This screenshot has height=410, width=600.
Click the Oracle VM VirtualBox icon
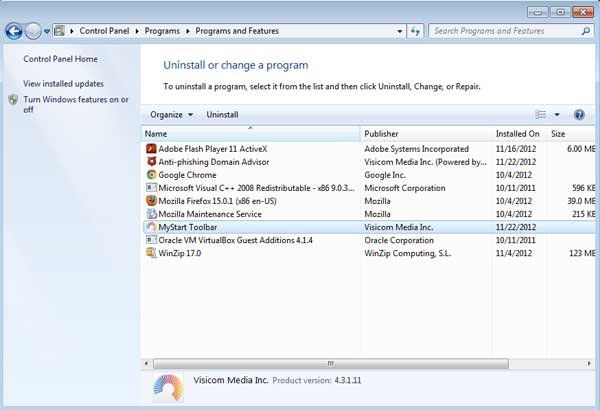point(152,240)
